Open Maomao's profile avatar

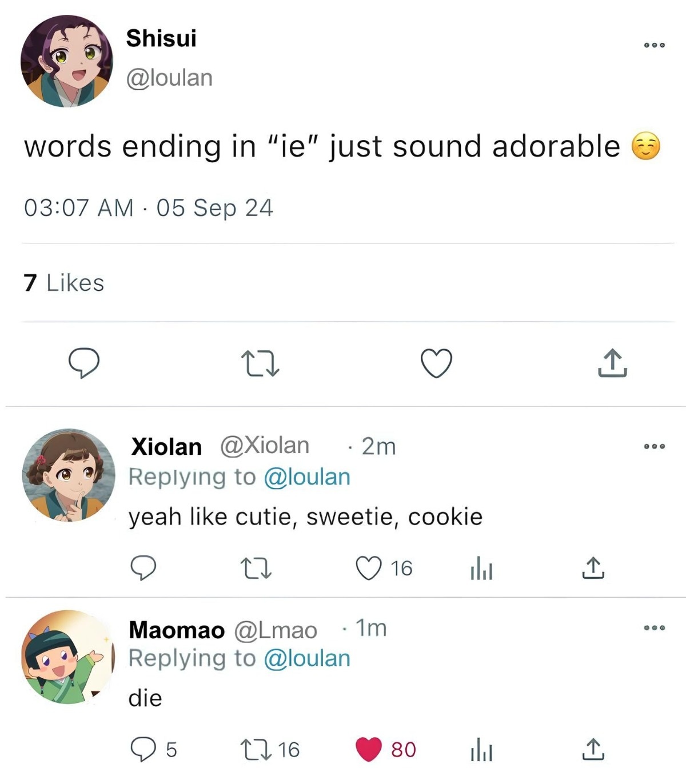pos(67,657)
